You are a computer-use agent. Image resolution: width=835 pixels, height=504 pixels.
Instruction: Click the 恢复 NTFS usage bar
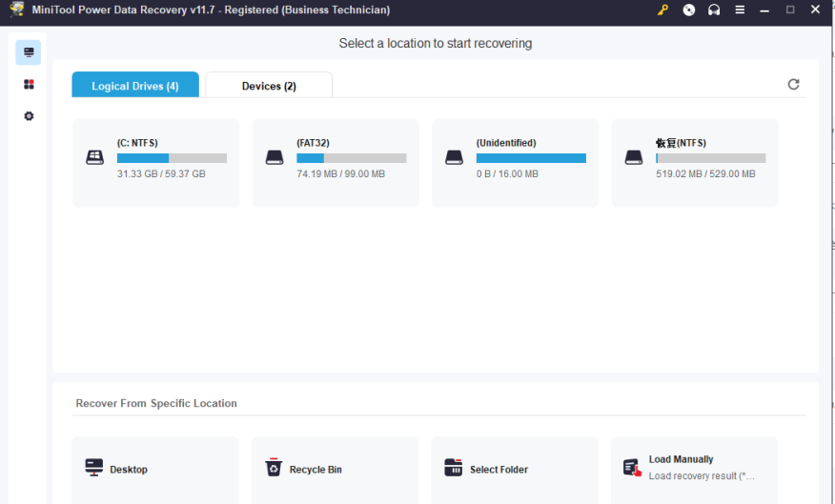click(710, 158)
